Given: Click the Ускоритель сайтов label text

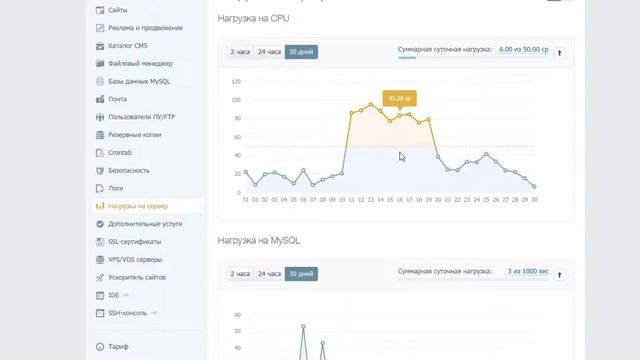Looking at the screenshot, I should (137, 278).
